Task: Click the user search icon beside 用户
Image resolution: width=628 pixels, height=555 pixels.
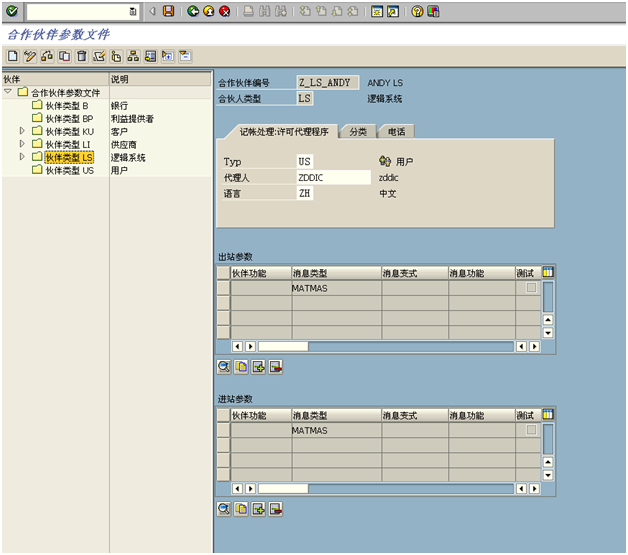Action: (384, 161)
